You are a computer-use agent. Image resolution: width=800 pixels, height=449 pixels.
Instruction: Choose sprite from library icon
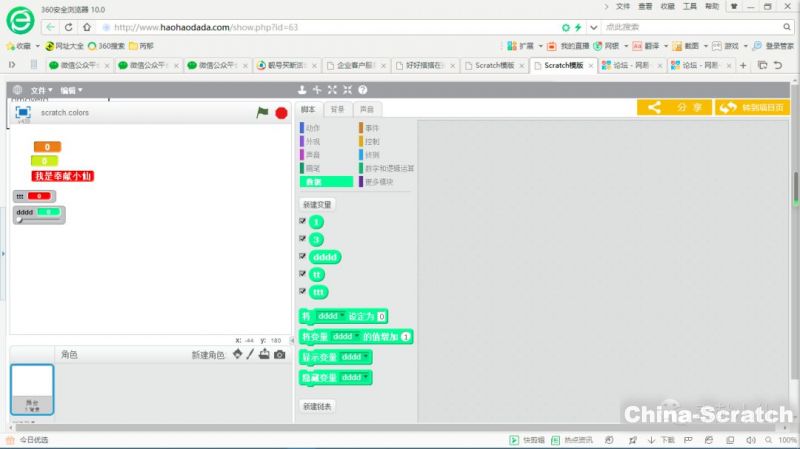coord(237,355)
